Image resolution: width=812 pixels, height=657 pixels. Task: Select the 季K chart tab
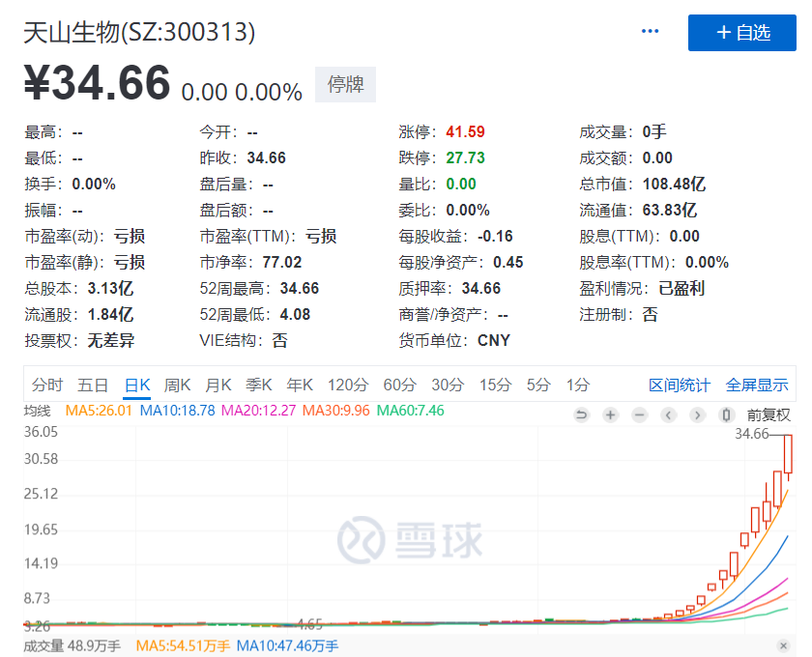[x=258, y=386]
